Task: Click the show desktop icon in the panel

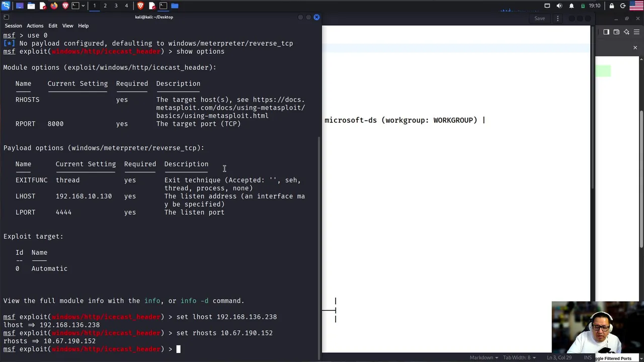Action: click(20, 6)
